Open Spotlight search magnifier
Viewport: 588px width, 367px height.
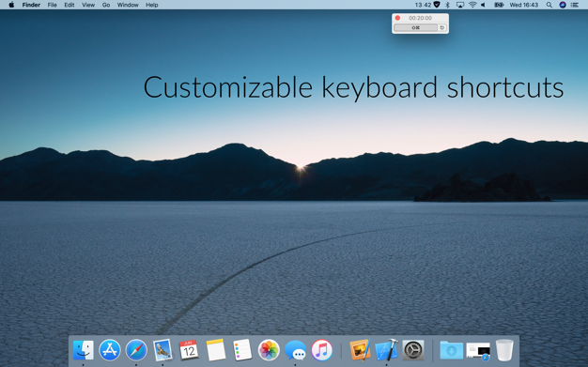point(549,5)
